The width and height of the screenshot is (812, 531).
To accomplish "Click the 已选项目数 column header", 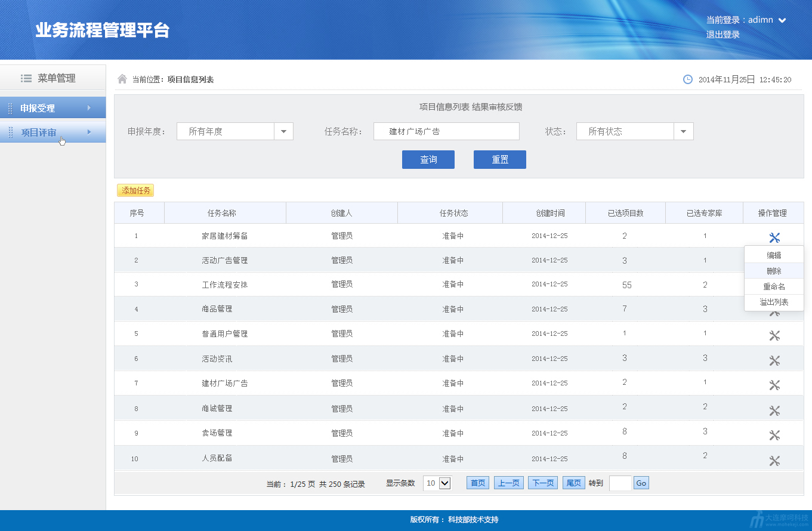I will pyautogui.click(x=625, y=213).
